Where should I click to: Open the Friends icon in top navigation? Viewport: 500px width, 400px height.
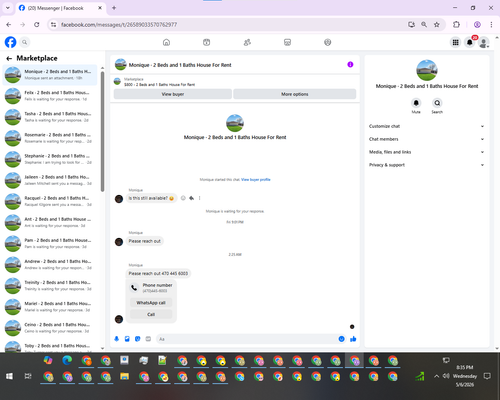(247, 42)
